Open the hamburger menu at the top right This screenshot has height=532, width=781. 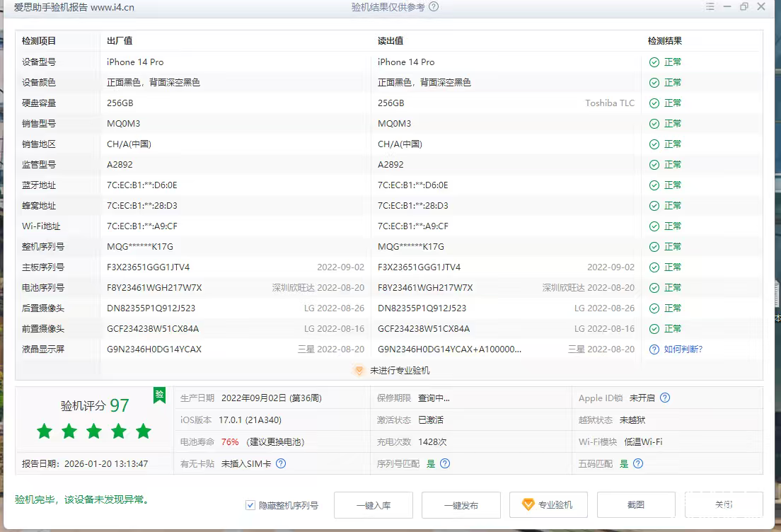[x=712, y=6]
